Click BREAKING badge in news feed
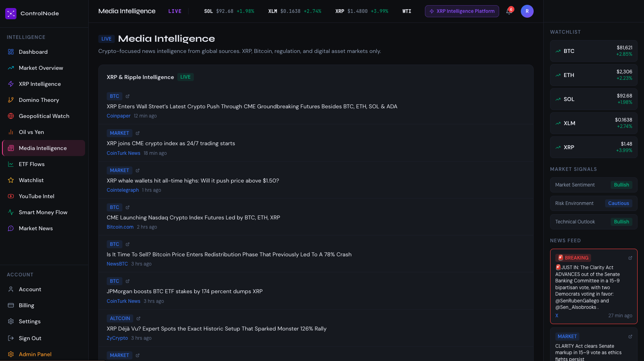The image size is (644, 361). pos(573,258)
